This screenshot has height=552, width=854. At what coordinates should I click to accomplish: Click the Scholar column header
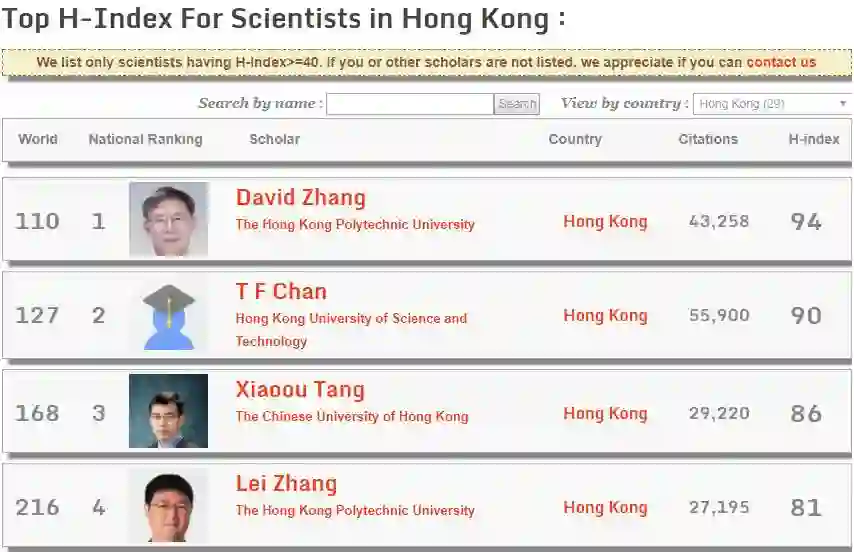point(274,139)
